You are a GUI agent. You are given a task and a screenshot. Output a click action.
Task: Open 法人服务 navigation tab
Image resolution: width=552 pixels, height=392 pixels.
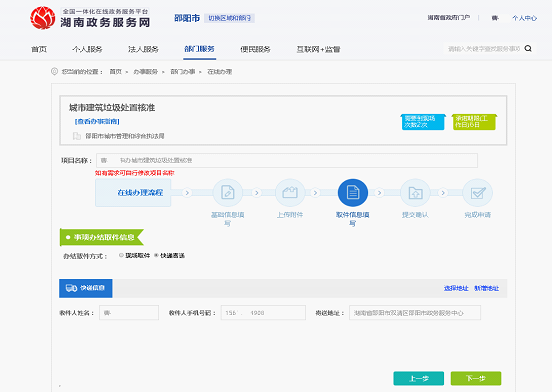[x=143, y=49]
